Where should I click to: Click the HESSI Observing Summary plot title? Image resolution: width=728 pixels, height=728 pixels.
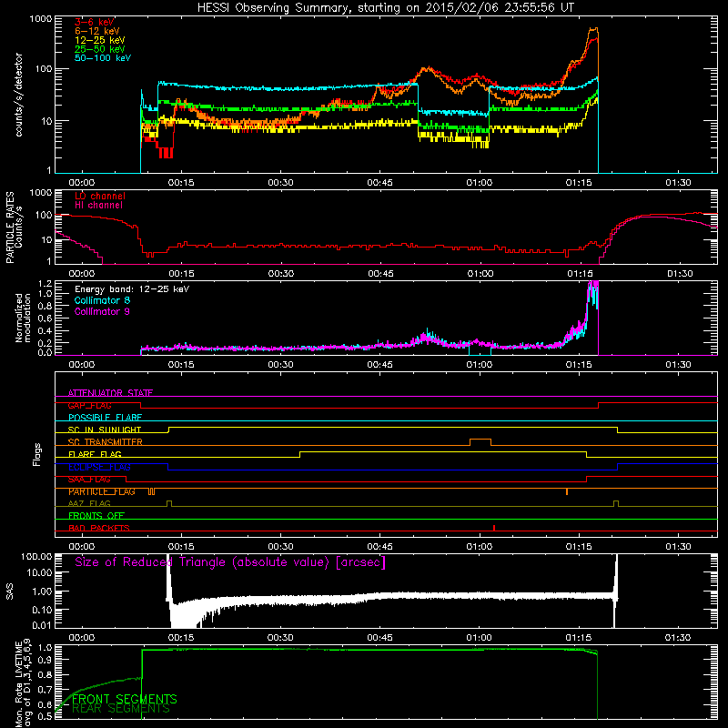385,8
